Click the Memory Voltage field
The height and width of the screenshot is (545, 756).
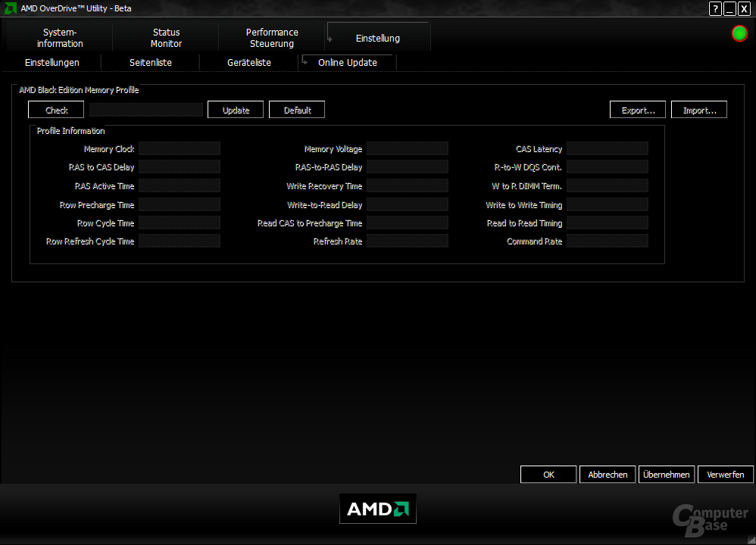pyautogui.click(x=408, y=148)
